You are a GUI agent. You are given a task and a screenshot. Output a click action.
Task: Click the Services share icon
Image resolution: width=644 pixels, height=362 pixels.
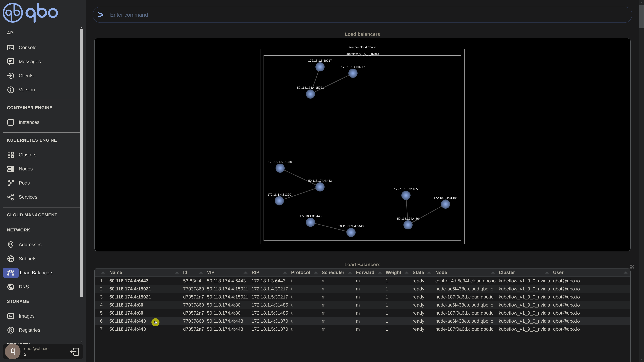pyautogui.click(x=11, y=197)
